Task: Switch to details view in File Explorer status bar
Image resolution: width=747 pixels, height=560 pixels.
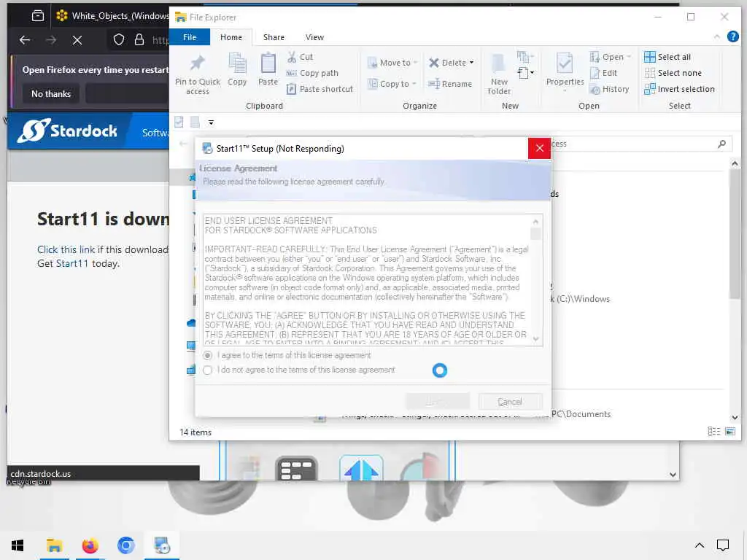Action: point(713,432)
